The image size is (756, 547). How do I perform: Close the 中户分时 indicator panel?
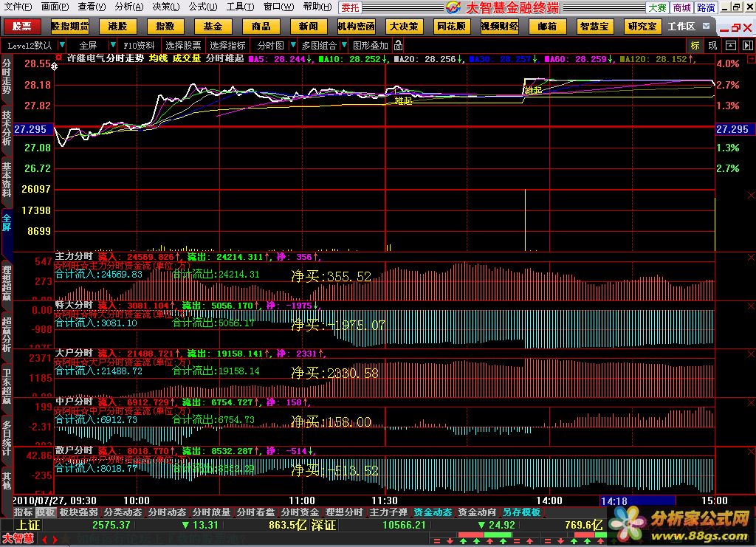click(x=751, y=403)
